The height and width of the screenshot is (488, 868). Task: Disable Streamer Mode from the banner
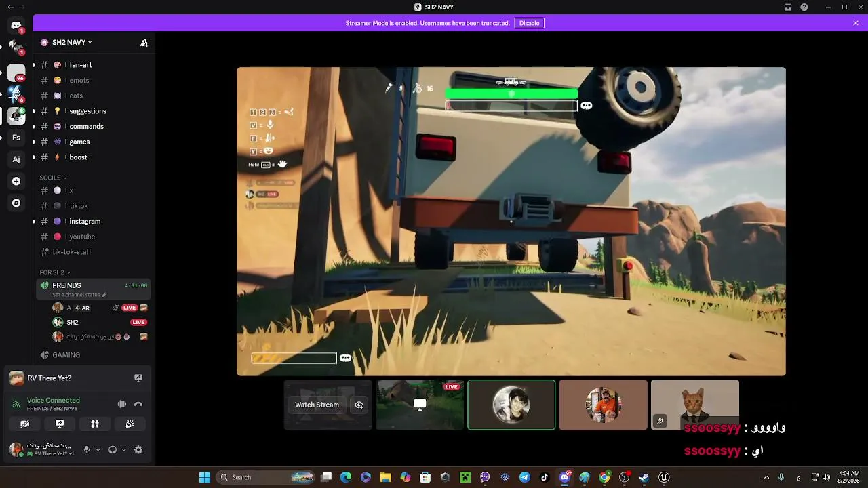pos(529,23)
